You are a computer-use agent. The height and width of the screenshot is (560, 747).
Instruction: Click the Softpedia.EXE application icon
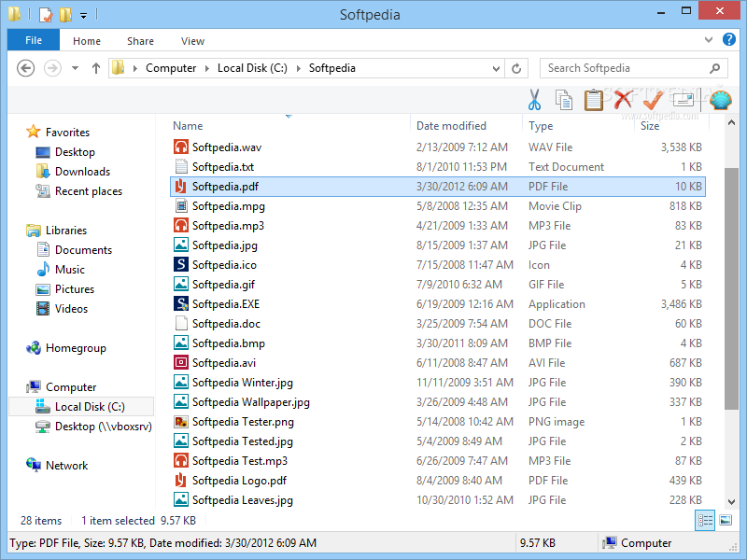tap(180, 304)
